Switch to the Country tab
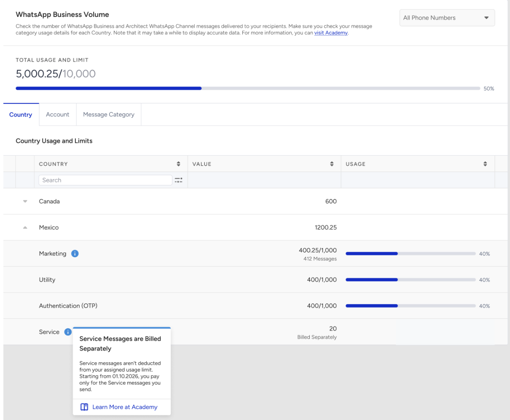This screenshot has width=510, height=420. (21, 114)
